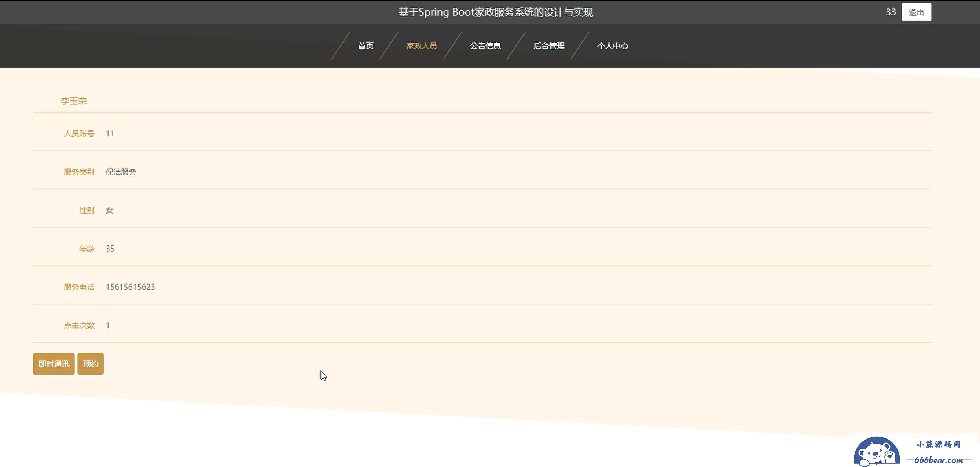The height and width of the screenshot is (467, 980).
Task: Select the name heading 李玉荣
Action: [74, 101]
